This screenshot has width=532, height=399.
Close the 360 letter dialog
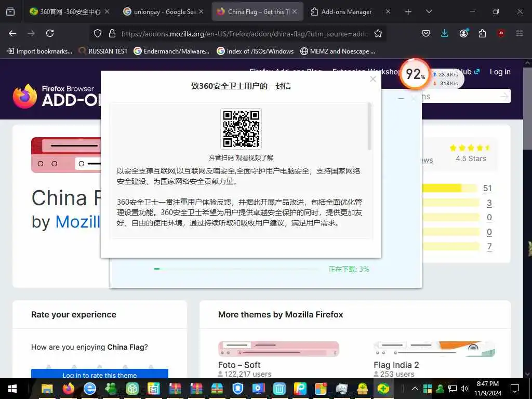tap(373, 79)
